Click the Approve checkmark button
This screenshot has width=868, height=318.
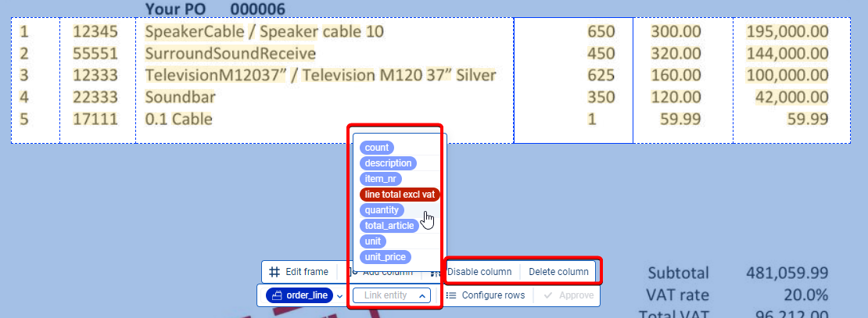(x=569, y=295)
